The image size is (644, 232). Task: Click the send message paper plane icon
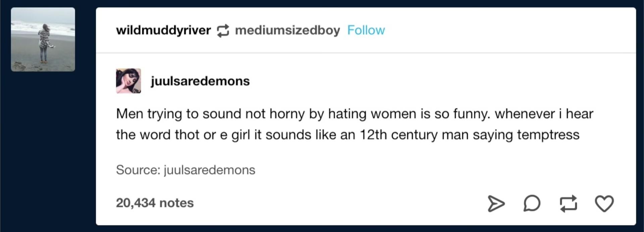click(x=496, y=203)
